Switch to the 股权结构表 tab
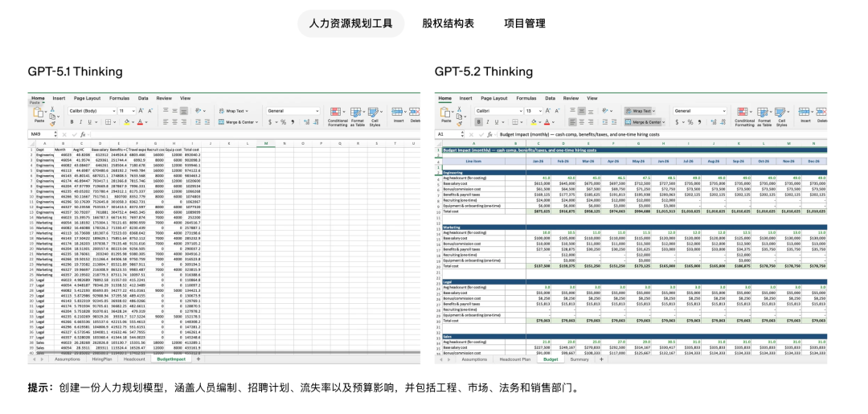 448,23
